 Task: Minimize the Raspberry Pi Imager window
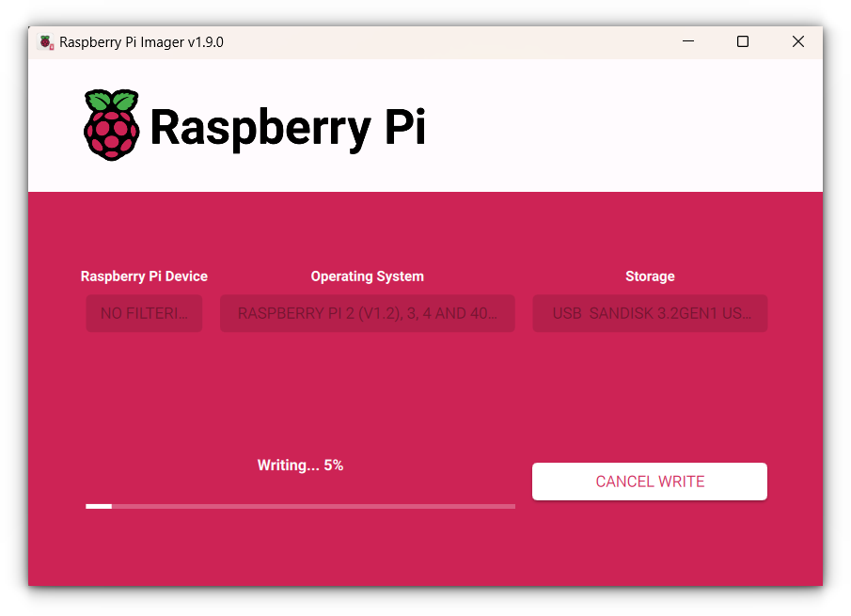[688, 42]
